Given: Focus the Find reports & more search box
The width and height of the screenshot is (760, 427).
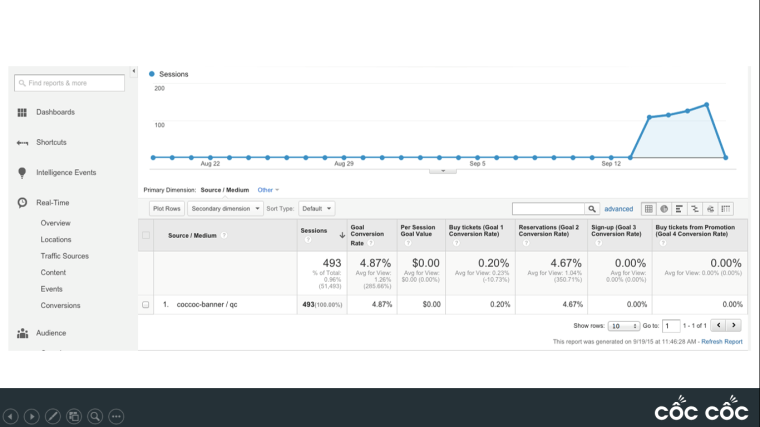Looking at the screenshot, I should [x=70, y=83].
